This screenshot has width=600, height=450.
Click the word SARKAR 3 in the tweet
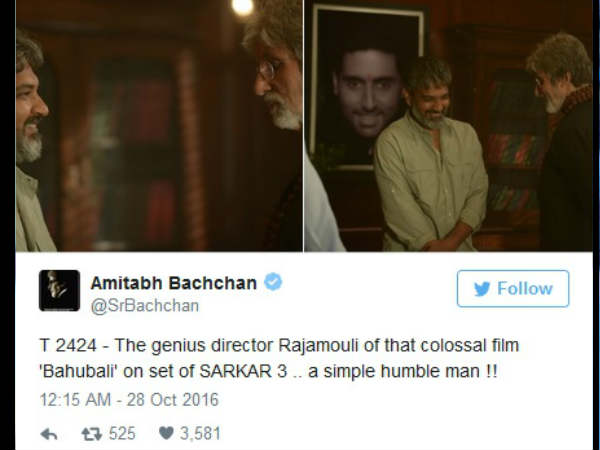click(243, 371)
